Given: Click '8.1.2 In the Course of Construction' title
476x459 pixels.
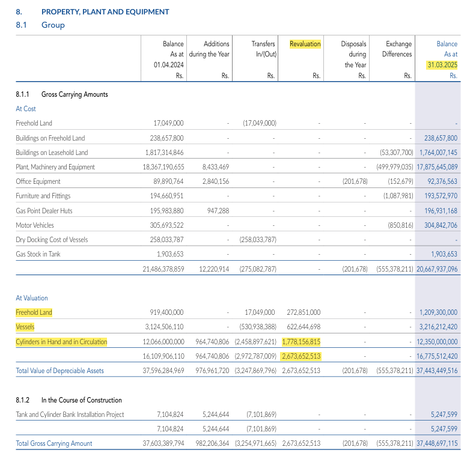Looking at the screenshot, I should [x=69, y=400].
